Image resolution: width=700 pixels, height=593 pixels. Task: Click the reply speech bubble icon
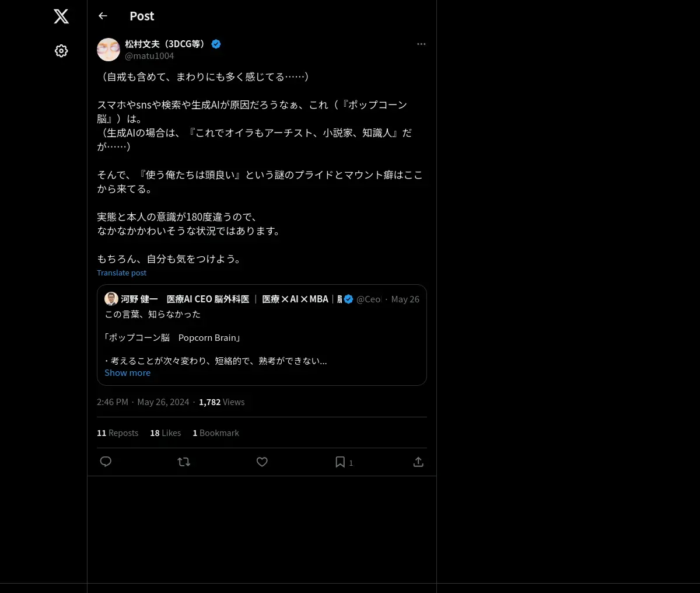click(106, 462)
